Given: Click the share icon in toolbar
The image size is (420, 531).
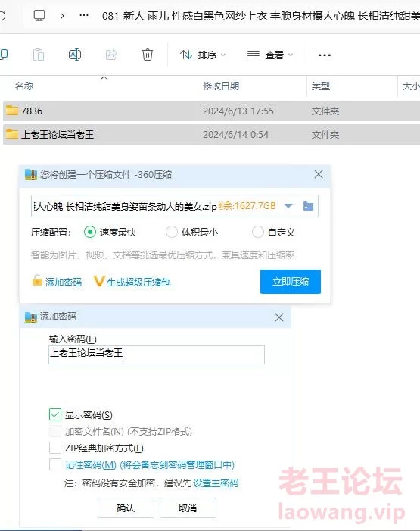Looking at the screenshot, I should pos(111,55).
